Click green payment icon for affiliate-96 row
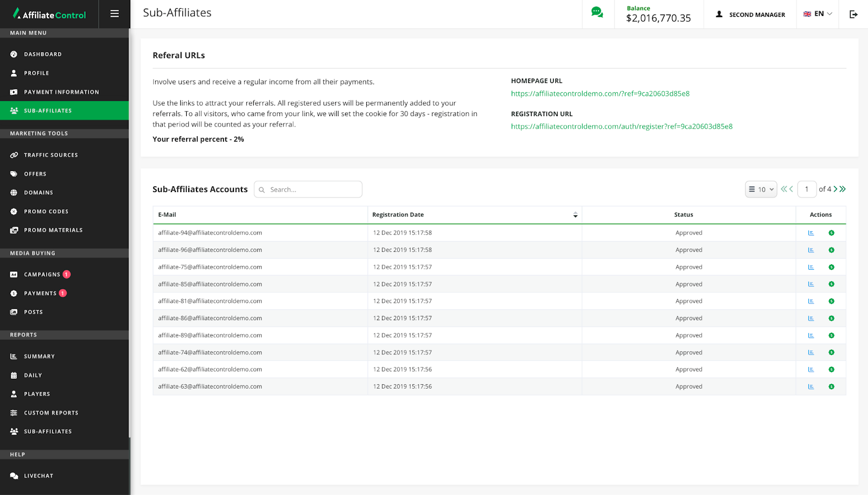Image resolution: width=868 pixels, height=495 pixels. (831, 250)
